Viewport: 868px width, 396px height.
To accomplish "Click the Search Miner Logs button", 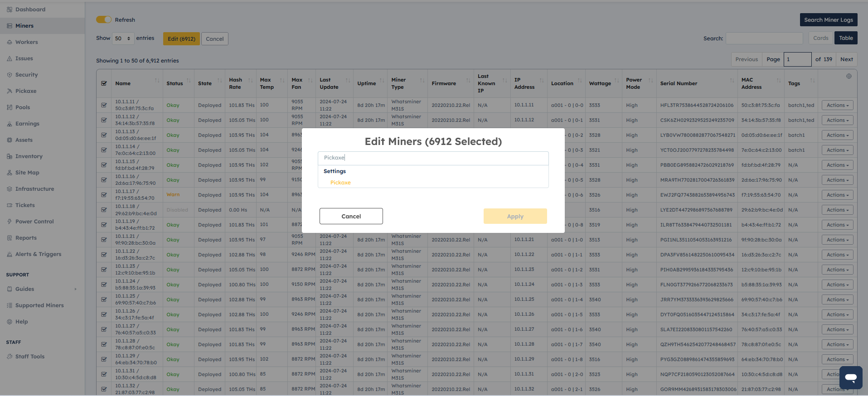I will click(828, 20).
